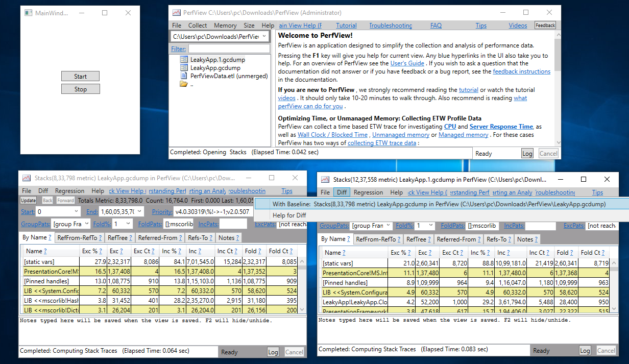Open the FAQ link in PerfView header
Image resolution: width=629 pixels, height=364 pixels.
pyautogui.click(x=436, y=26)
